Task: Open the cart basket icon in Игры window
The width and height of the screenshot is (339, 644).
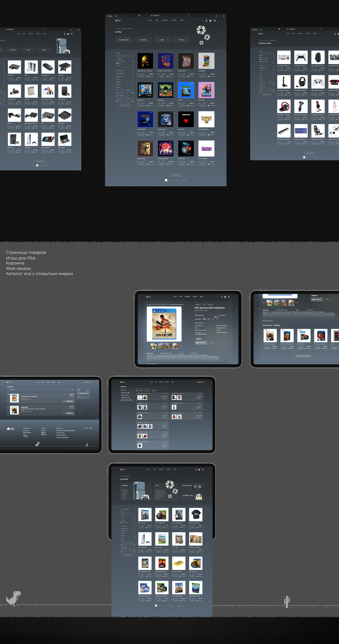Action: [x=210, y=21]
